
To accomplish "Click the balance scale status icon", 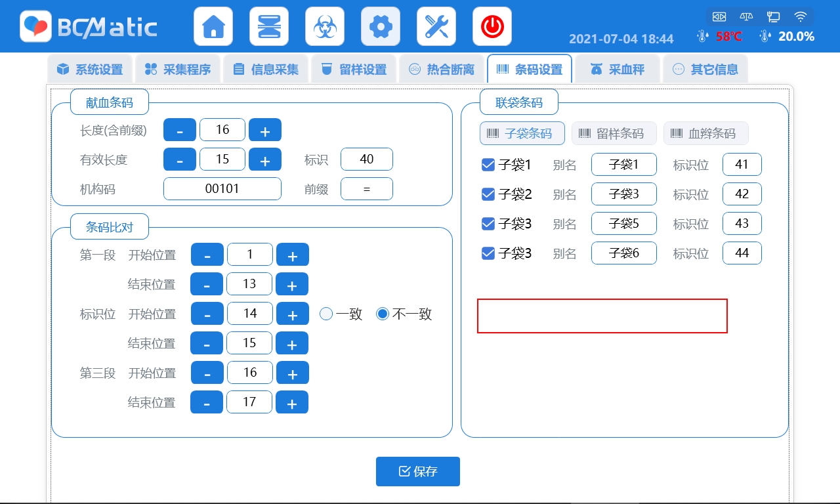I will [747, 16].
